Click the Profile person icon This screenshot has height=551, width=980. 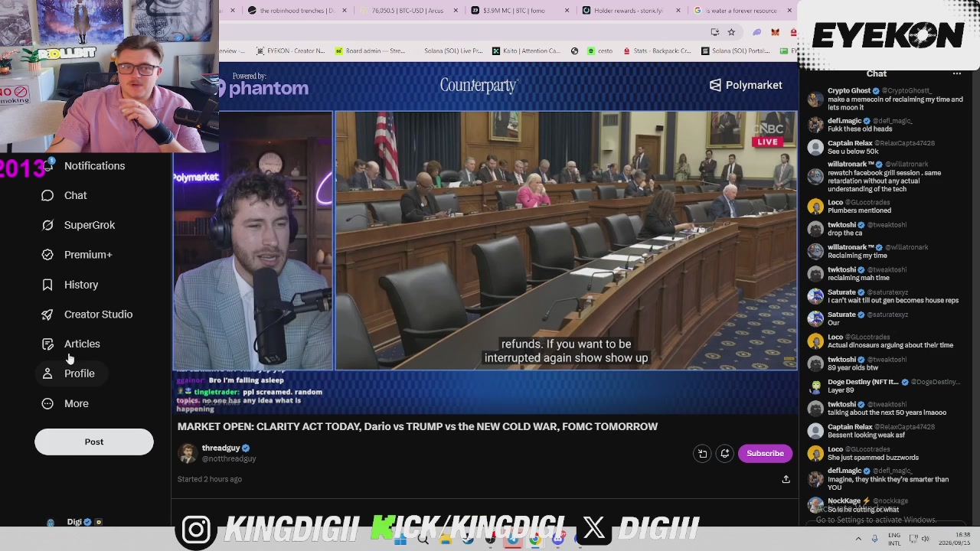[47, 373]
